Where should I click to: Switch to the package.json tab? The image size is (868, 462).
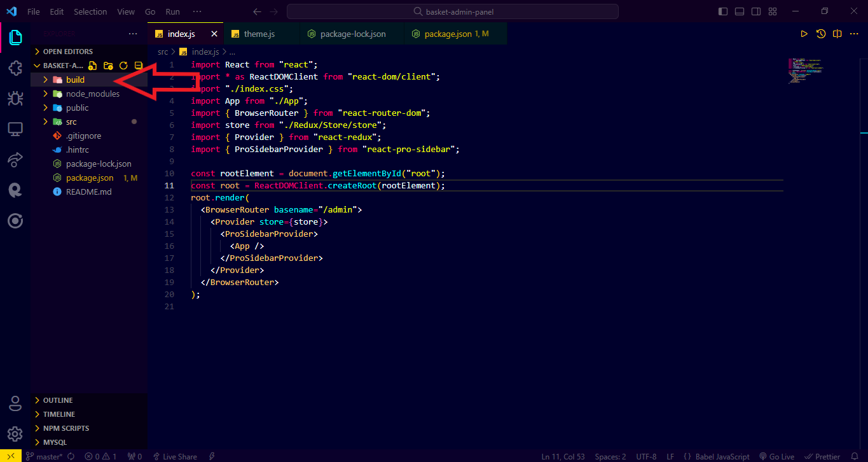point(455,34)
